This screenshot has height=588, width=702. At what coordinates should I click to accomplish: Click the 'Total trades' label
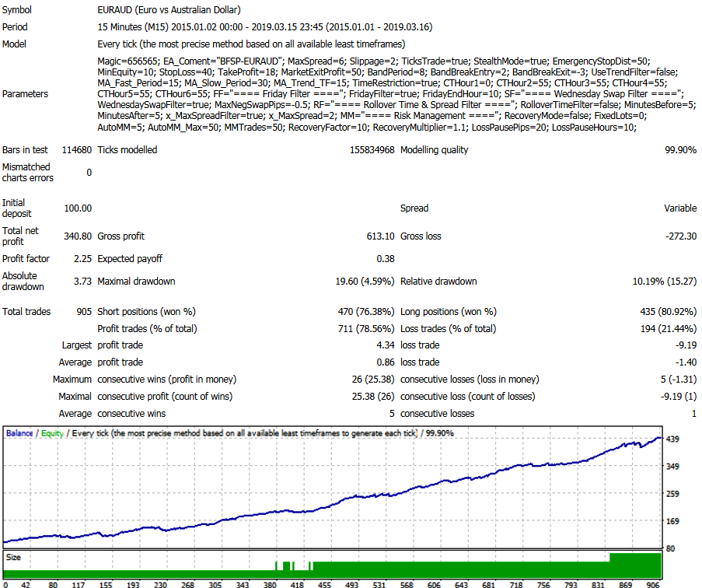(26, 312)
